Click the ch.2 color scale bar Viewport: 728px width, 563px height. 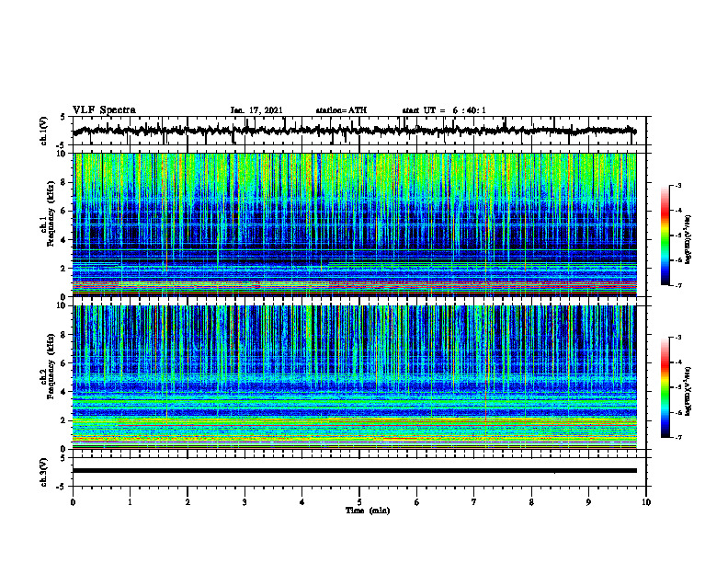tap(665, 387)
